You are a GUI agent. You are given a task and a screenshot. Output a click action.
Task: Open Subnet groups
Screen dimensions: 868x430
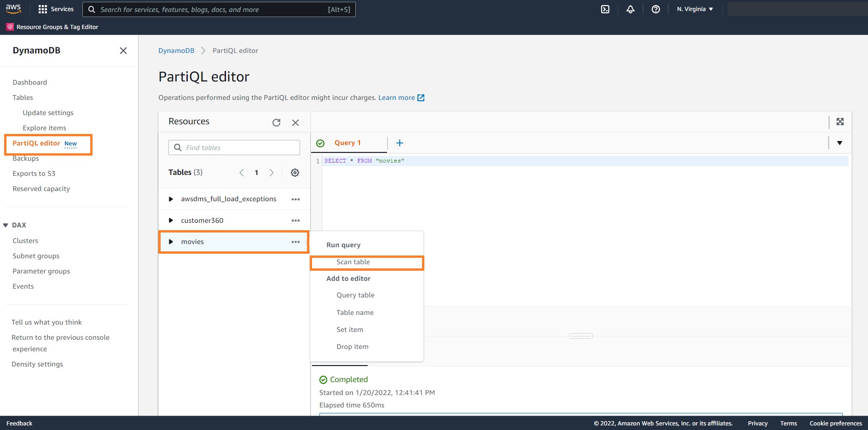pyautogui.click(x=36, y=256)
